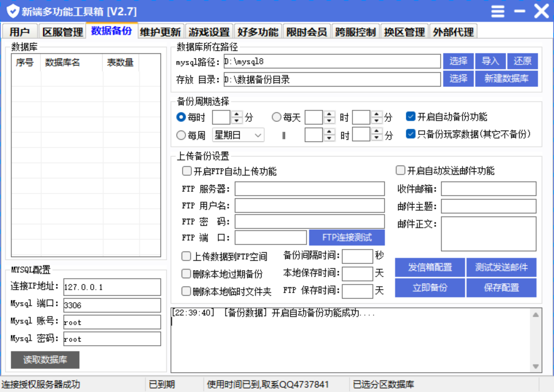This screenshot has width=554, height=392.
Task: Click the 备份间隔时间 seconds field
Action: 357,256
